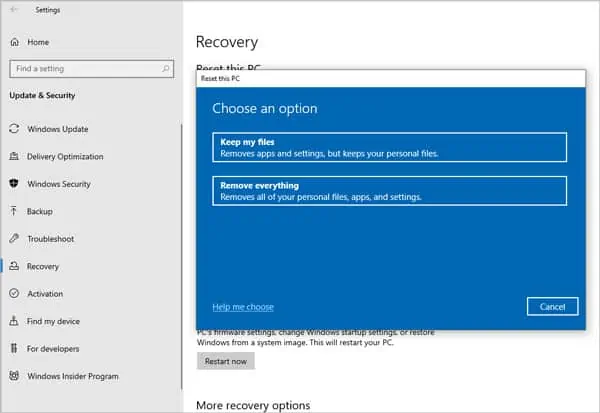Open the Windows Insider Program section
The width and height of the screenshot is (600, 413).
(72, 376)
